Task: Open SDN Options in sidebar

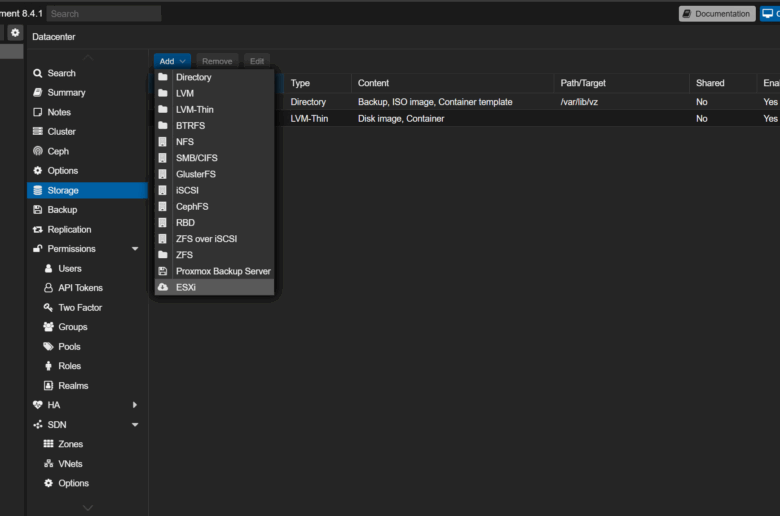Action: point(88,483)
